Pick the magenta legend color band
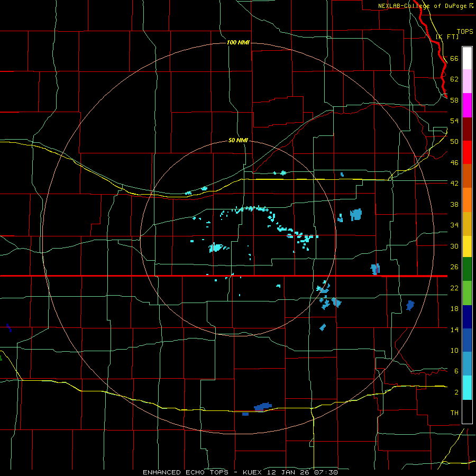 [467, 105]
